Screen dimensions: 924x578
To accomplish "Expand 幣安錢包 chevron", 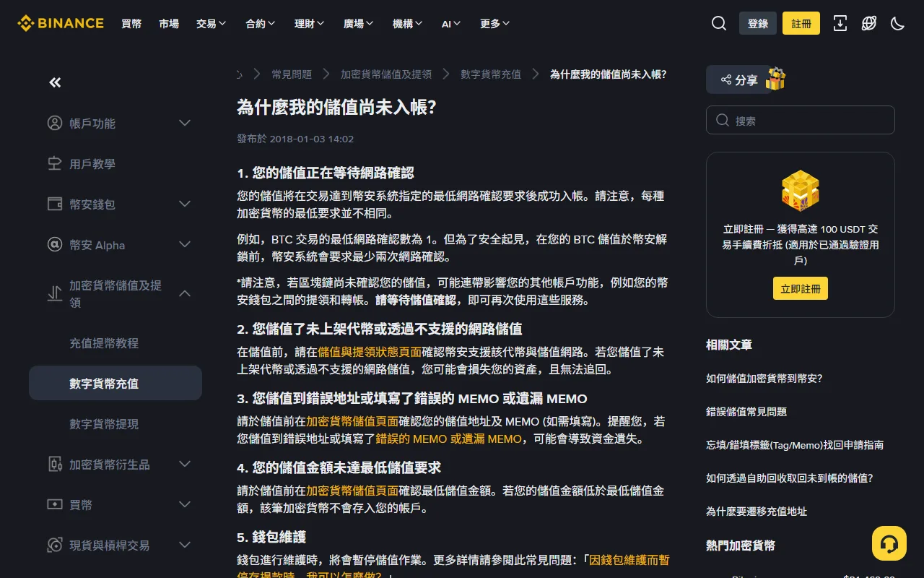I will pyautogui.click(x=185, y=204).
